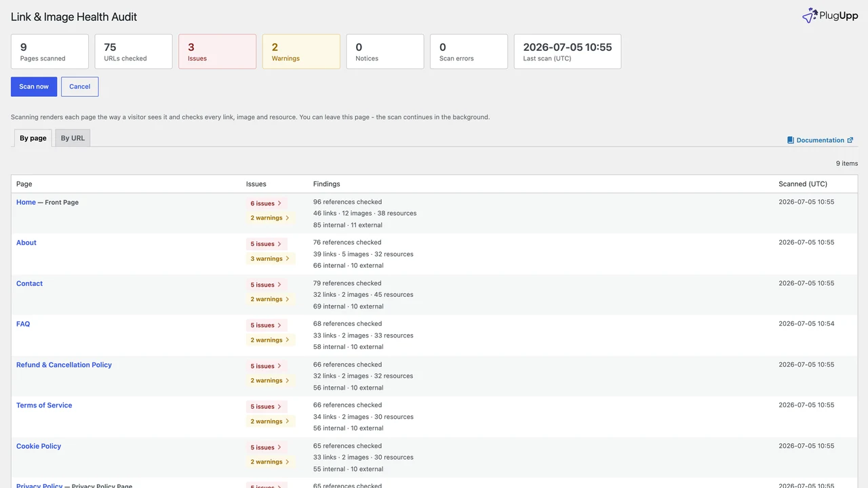Expand the 2 warnings badge for Home
This screenshot has width=868, height=488.
tap(271, 218)
